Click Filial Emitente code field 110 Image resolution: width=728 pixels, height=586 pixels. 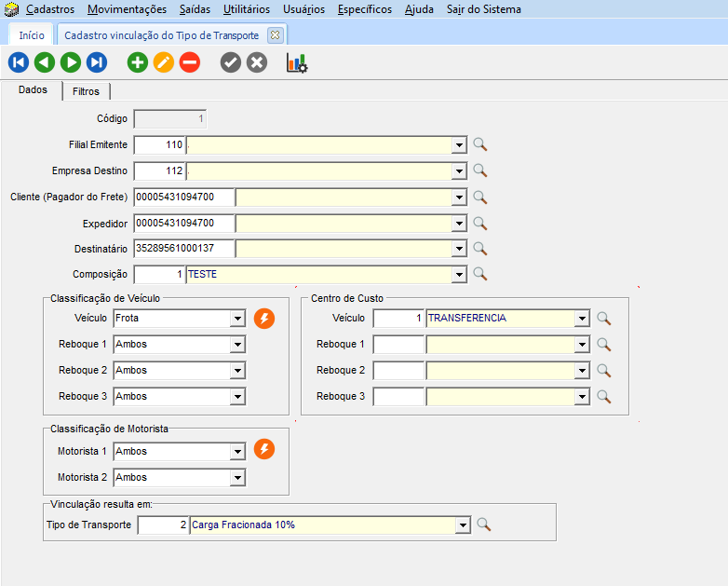click(x=159, y=145)
